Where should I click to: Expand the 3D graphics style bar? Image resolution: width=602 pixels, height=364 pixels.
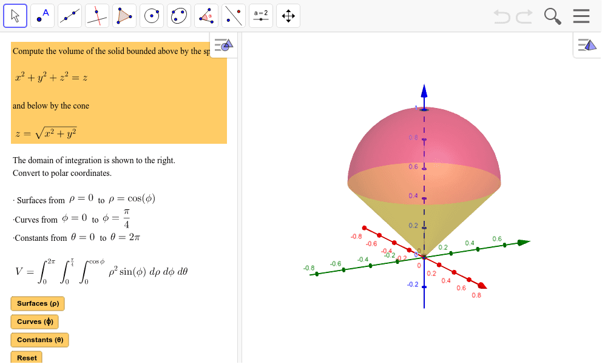click(x=587, y=45)
